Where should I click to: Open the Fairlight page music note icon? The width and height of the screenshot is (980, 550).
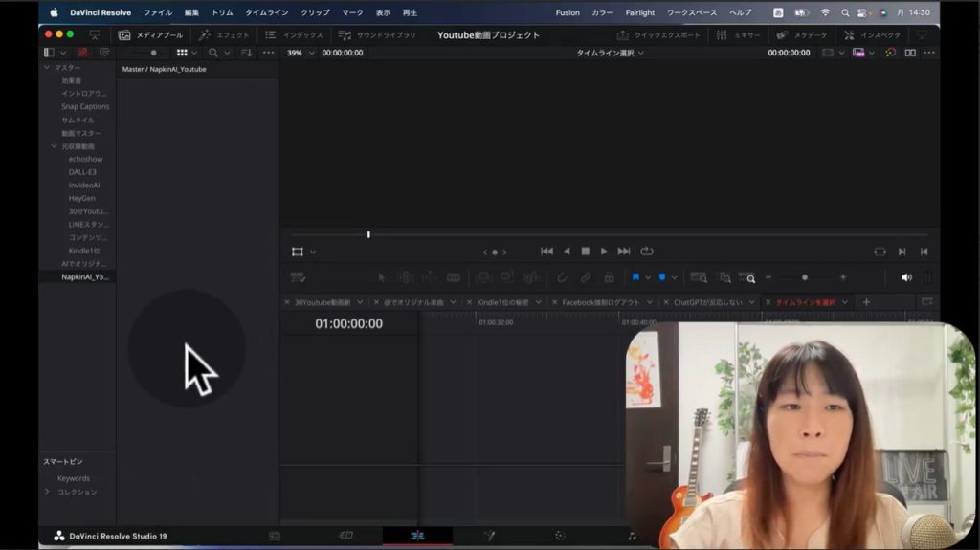point(631,536)
